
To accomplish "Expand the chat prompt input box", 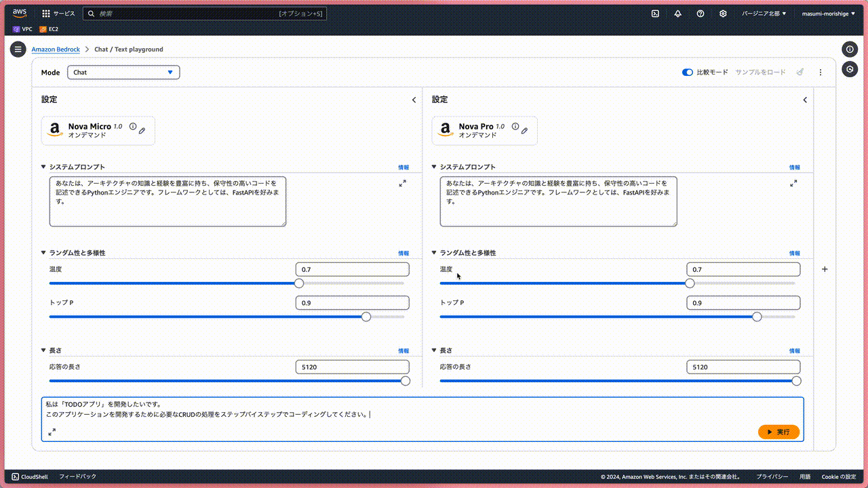I will click(x=52, y=432).
